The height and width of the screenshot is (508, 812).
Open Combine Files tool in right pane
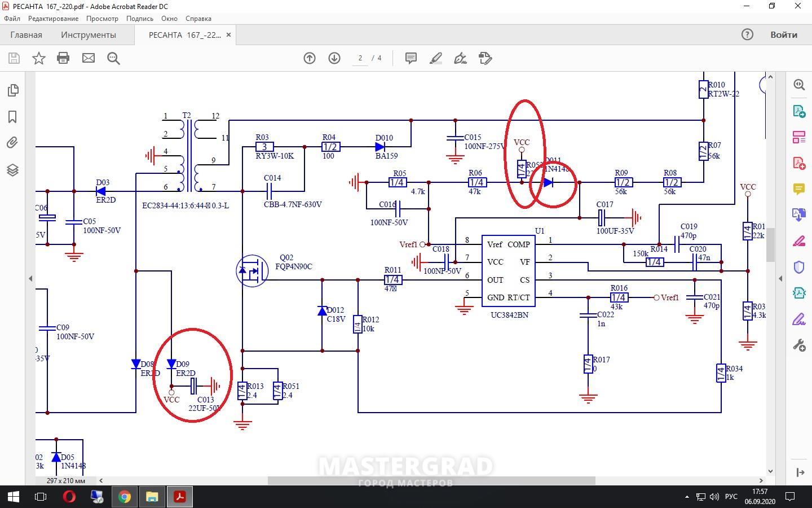pyautogui.click(x=799, y=215)
